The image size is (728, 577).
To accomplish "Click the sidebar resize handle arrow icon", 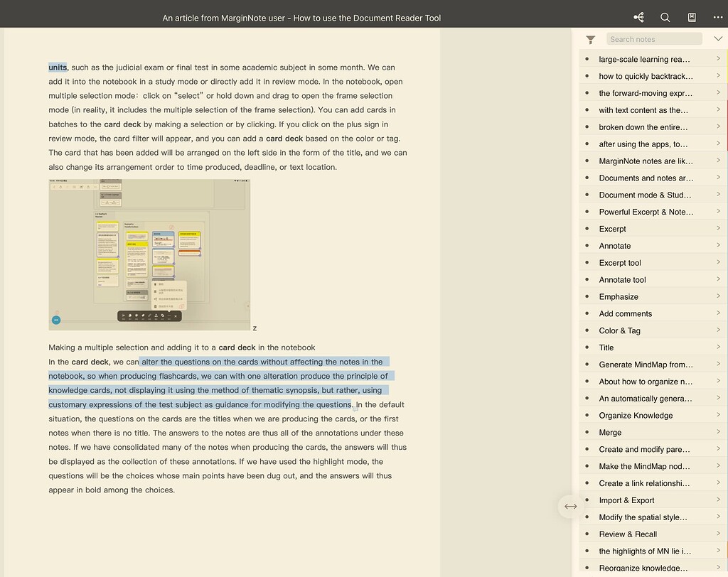I will [x=571, y=506].
